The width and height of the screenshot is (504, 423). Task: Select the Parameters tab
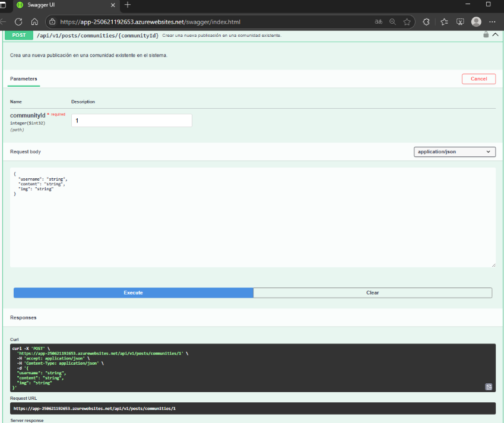[x=24, y=79]
